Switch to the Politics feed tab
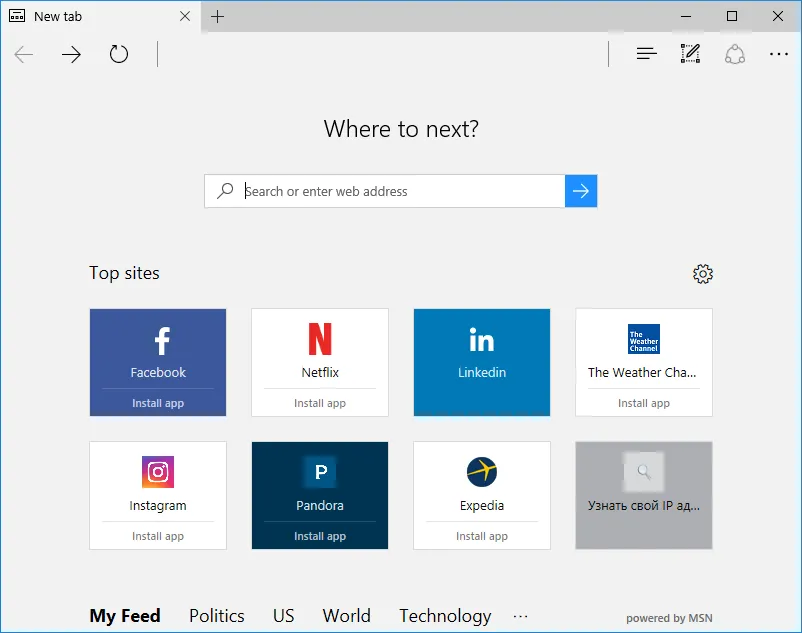This screenshot has height=633, width=802. tap(217, 616)
